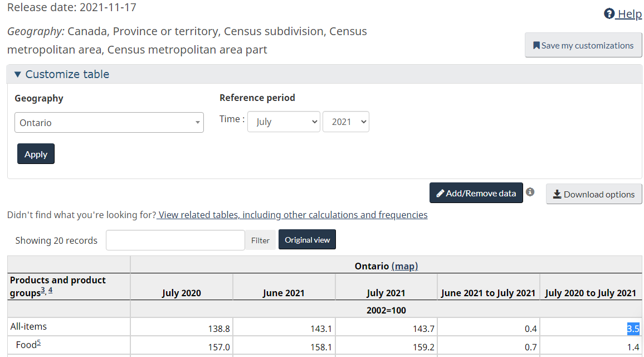644x357 pixels.
Task: Open View related tables link
Action: coord(292,215)
